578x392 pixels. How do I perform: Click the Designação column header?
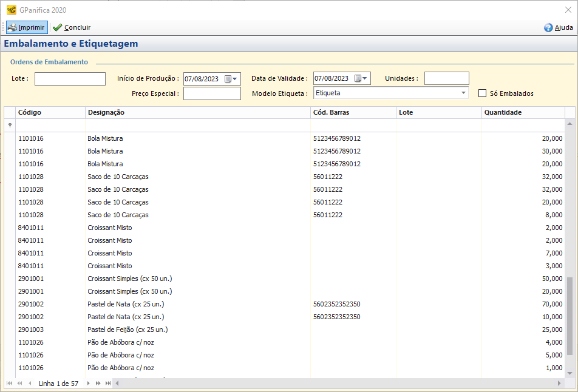[x=197, y=112]
